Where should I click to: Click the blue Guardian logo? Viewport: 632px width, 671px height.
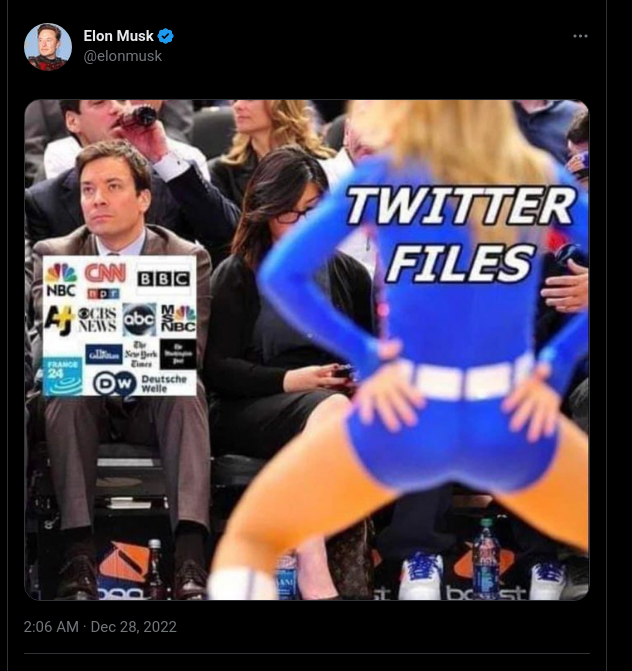point(104,354)
